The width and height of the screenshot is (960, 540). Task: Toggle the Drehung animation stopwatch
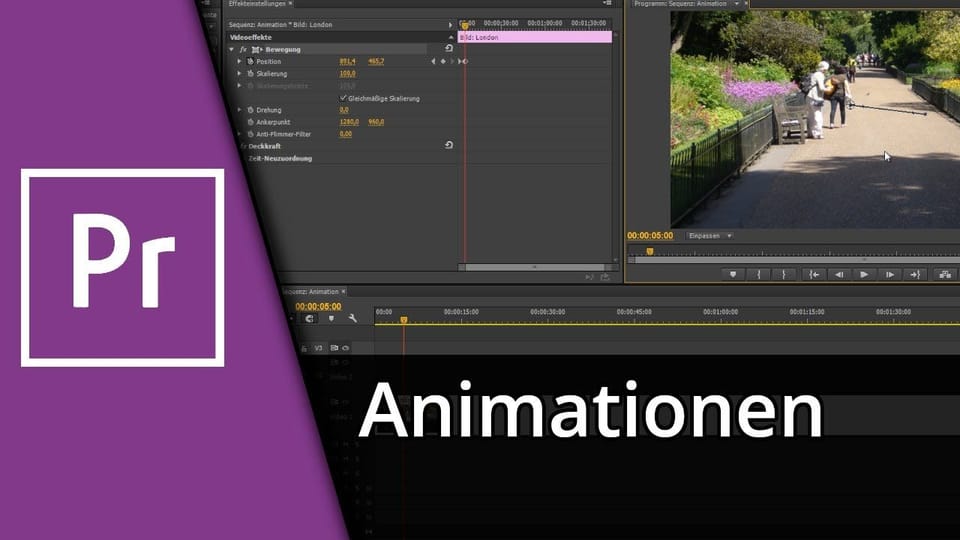(250, 110)
